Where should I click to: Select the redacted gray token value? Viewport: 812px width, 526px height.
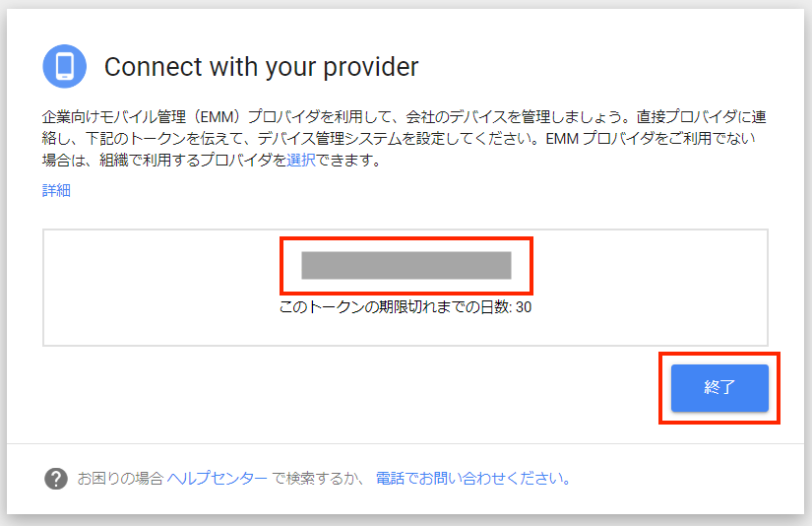click(406, 265)
